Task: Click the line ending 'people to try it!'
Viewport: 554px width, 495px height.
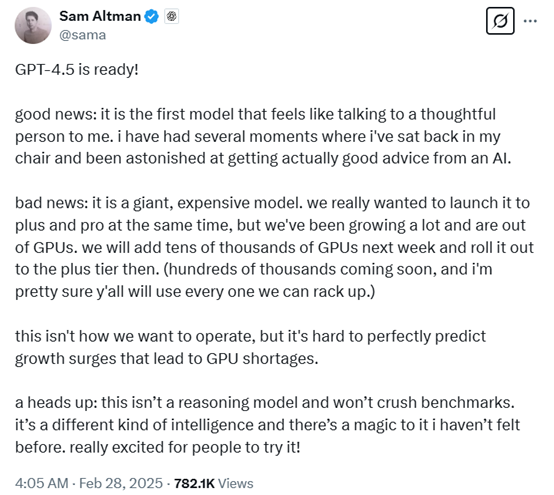Action: [x=158, y=447]
